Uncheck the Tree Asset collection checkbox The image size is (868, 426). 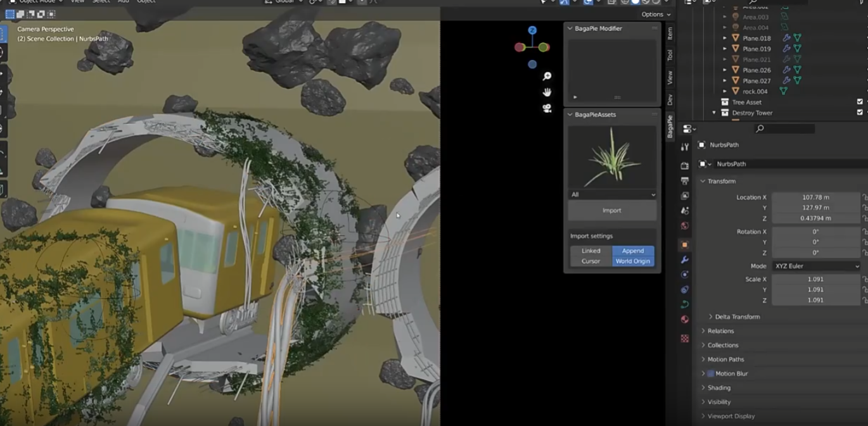(x=860, y=102)
